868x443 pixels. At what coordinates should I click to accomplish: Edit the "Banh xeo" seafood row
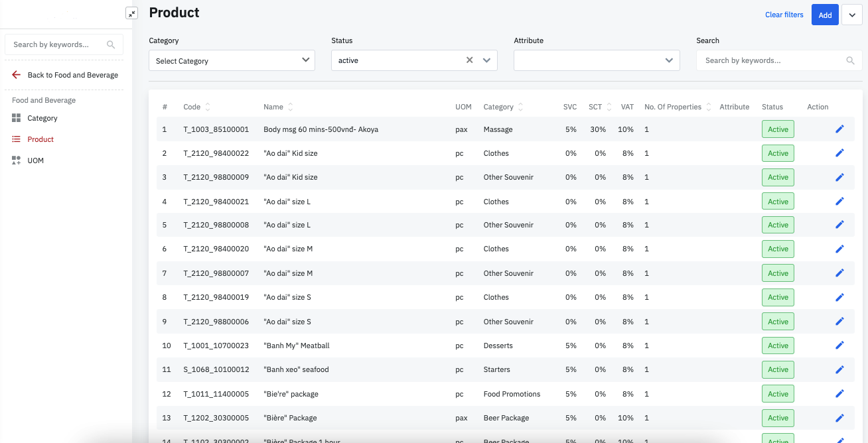click(x=839, y=369)
